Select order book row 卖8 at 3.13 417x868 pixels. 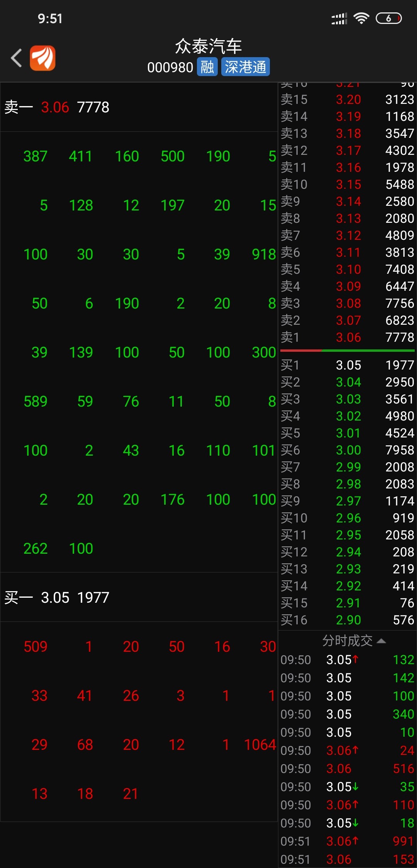click(347, 218)
